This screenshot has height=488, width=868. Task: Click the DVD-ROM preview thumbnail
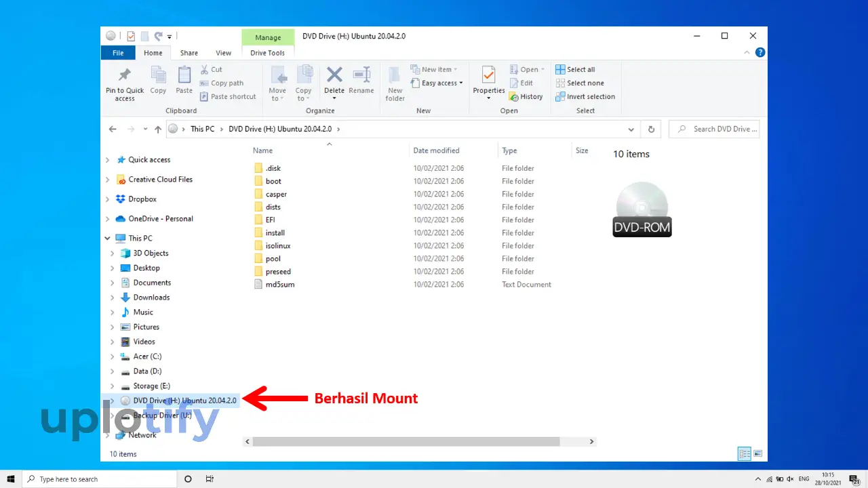click(642, 209)
